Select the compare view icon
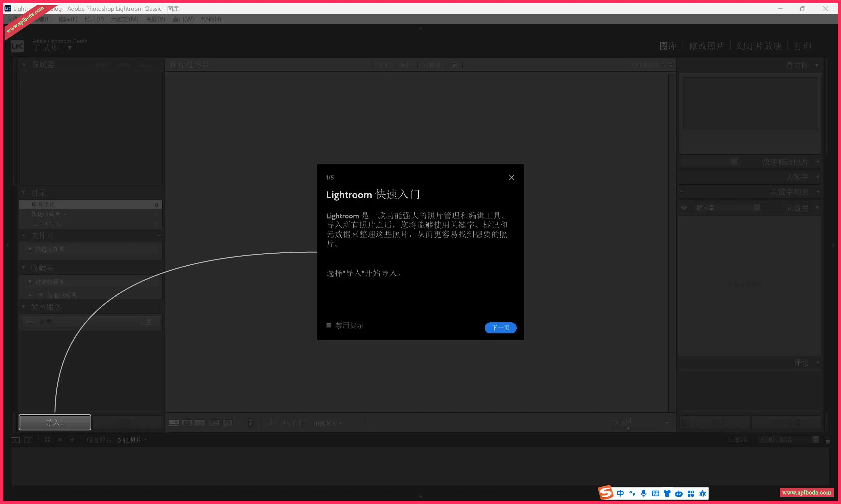 [x=200, y=423]
